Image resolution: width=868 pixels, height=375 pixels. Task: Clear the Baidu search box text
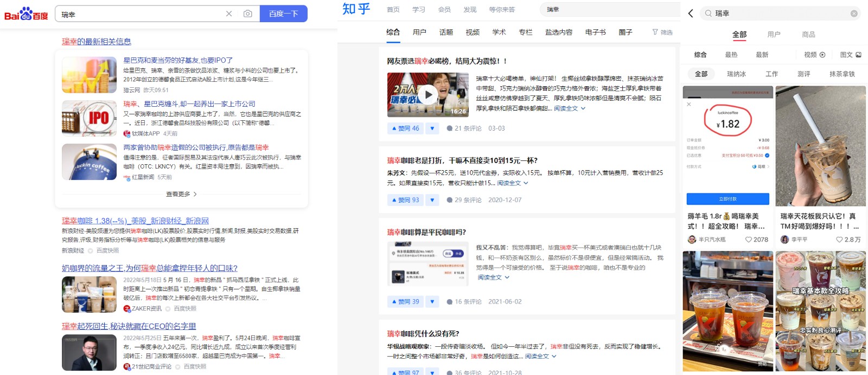(229, 14)
